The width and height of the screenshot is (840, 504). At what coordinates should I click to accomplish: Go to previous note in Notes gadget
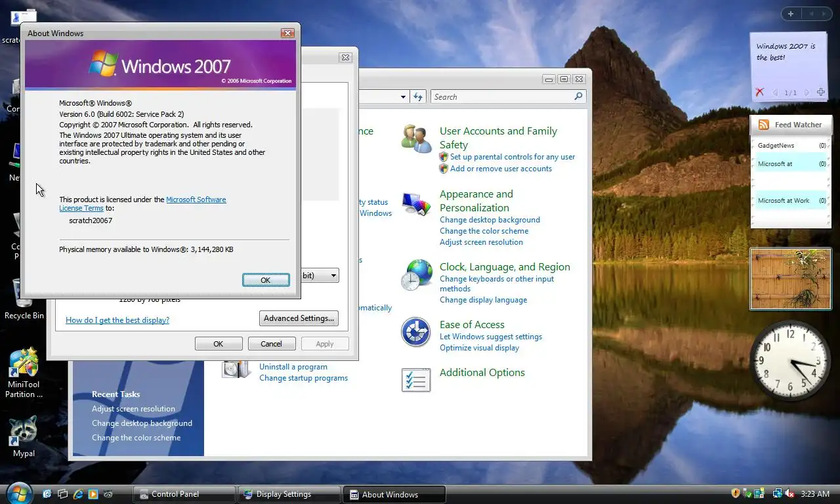click(775, 93)
